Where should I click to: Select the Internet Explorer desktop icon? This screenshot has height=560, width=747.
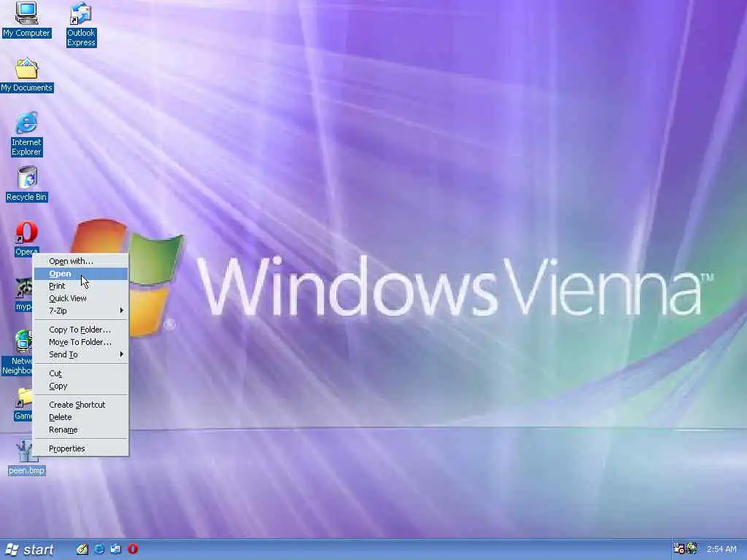26,122
